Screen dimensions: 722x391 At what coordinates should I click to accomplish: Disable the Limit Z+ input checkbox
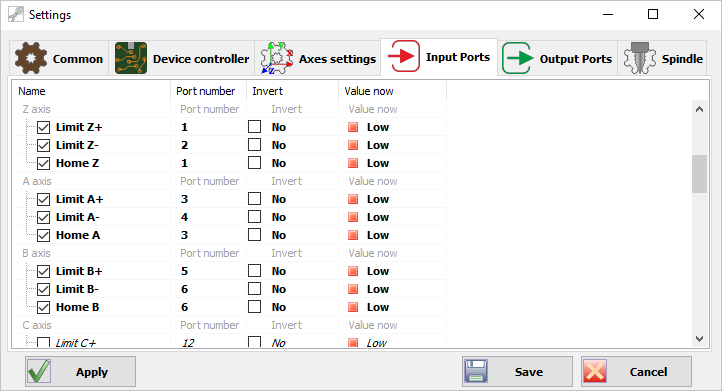(x=43, y=127)
